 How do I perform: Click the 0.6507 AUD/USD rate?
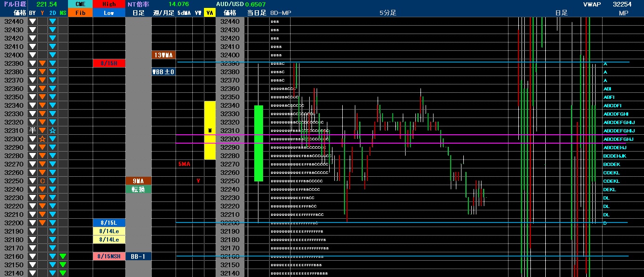point(256,4)
